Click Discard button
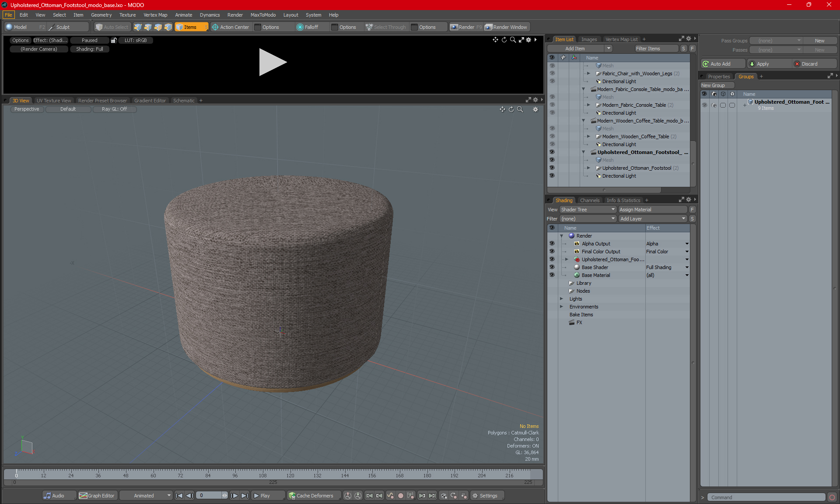 (x=815, y=64)
